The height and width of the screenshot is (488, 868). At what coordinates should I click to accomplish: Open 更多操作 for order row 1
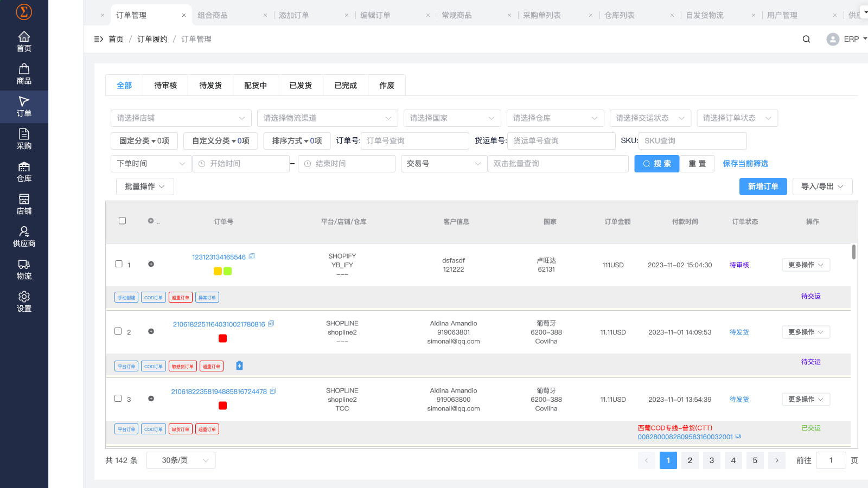(x=806, y=265)
